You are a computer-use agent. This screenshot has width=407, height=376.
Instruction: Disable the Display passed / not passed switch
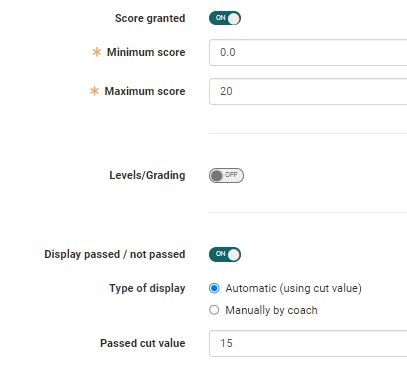pos(225,254)
